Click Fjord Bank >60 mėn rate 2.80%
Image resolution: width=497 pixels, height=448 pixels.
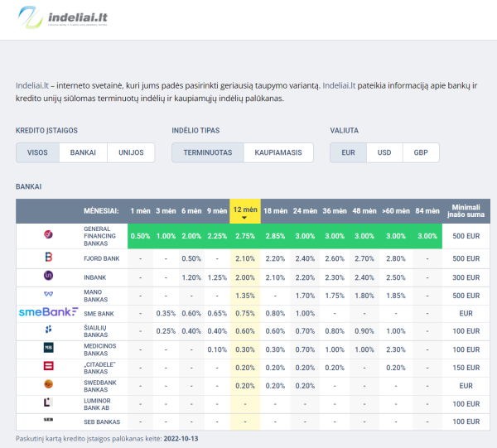click(396, 258)
